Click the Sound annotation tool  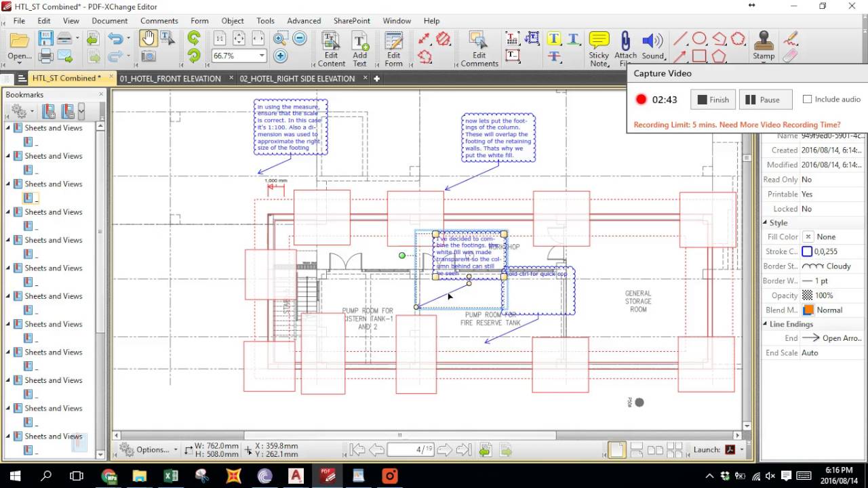click(652, 45)
